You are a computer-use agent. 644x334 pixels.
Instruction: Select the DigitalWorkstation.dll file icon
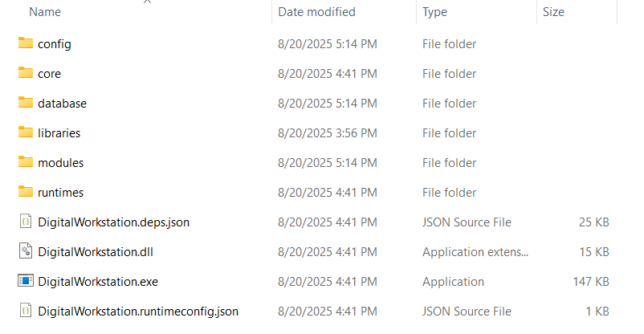(25, 251)
